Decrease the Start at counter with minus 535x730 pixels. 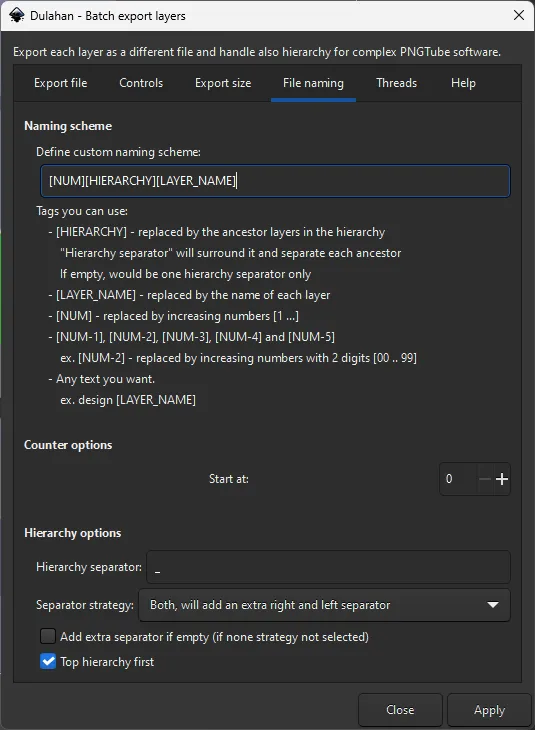pyautogui.click(x=485, y=479)
